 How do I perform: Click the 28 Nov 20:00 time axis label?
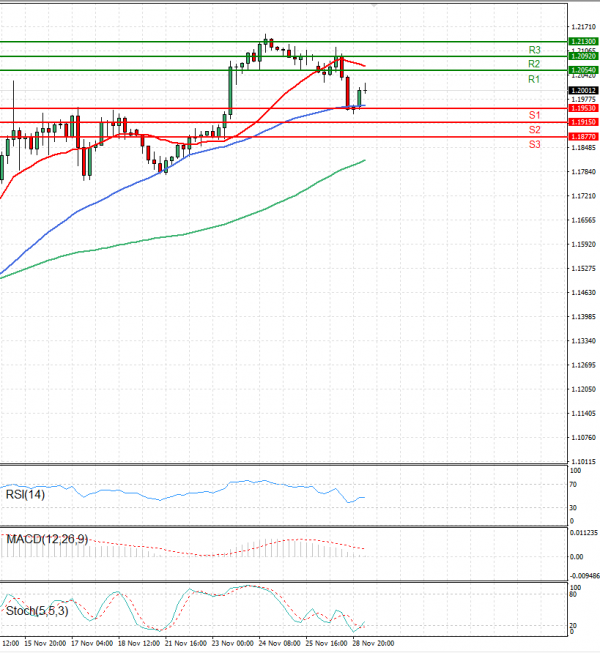pyautogui.click(x=373, y=643)
